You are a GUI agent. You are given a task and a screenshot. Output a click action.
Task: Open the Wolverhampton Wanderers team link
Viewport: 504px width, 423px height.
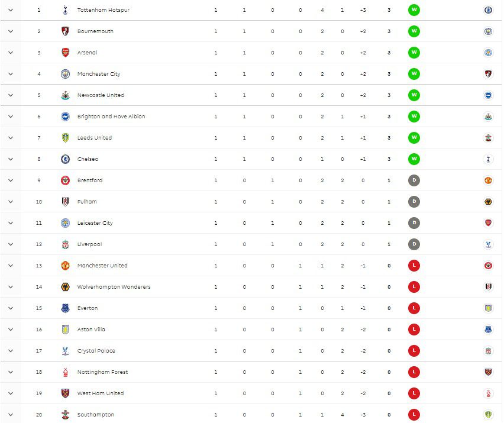pyautogui.click(x=114, y=287)
